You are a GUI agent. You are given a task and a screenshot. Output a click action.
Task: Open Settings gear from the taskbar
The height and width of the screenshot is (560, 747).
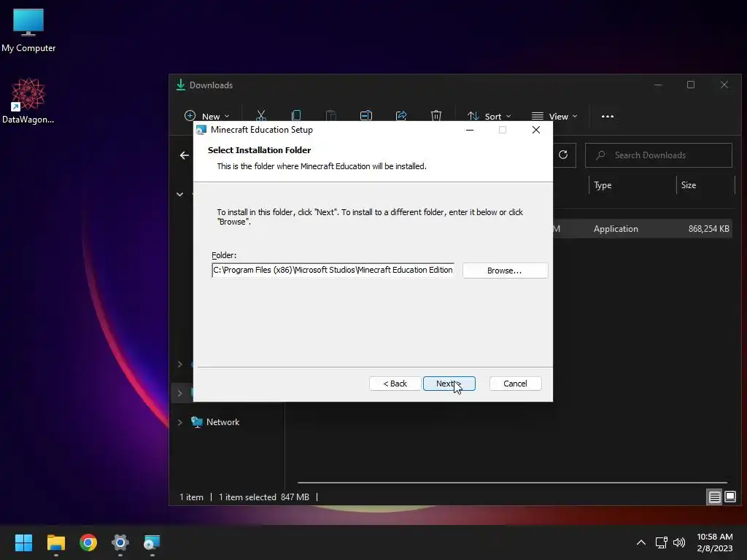coord(120,542)
